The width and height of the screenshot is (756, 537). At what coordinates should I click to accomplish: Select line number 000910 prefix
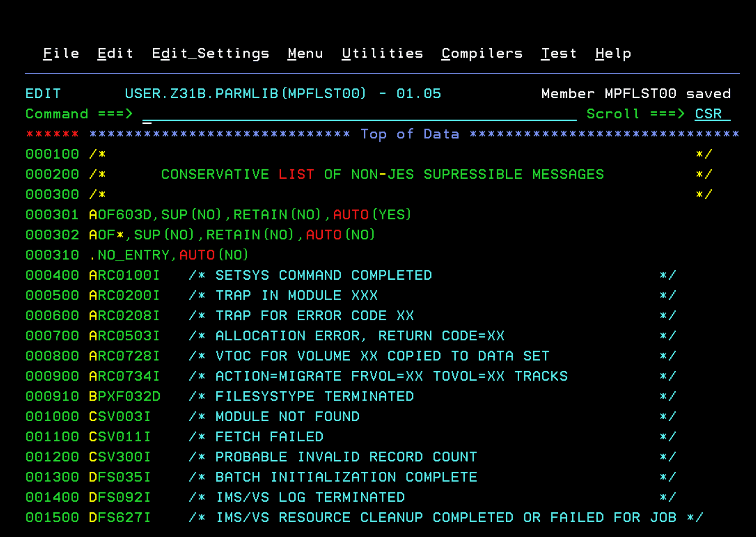coord(52,396)
